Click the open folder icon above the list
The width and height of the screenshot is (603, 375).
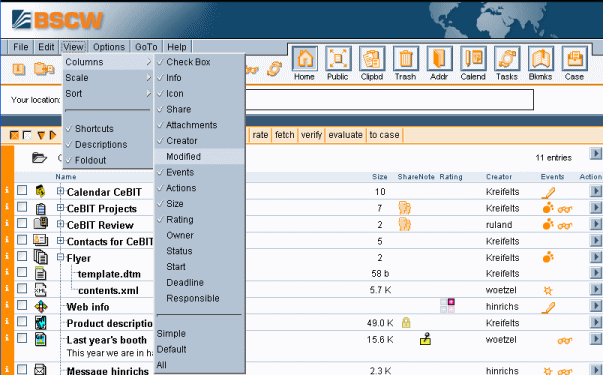[x=39, y=157]
